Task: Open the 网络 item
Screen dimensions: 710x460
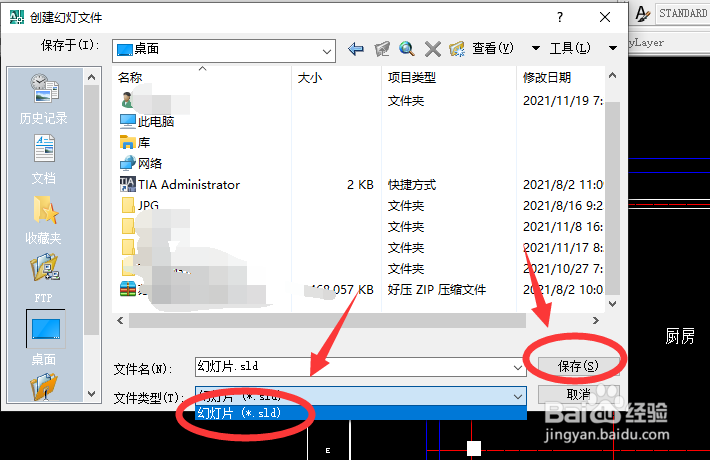Action: click(x=141, y=163)
